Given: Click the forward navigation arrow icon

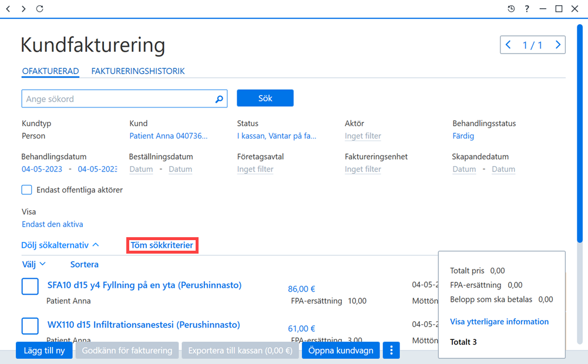Looking at the screenshot, I should point(23,9).
